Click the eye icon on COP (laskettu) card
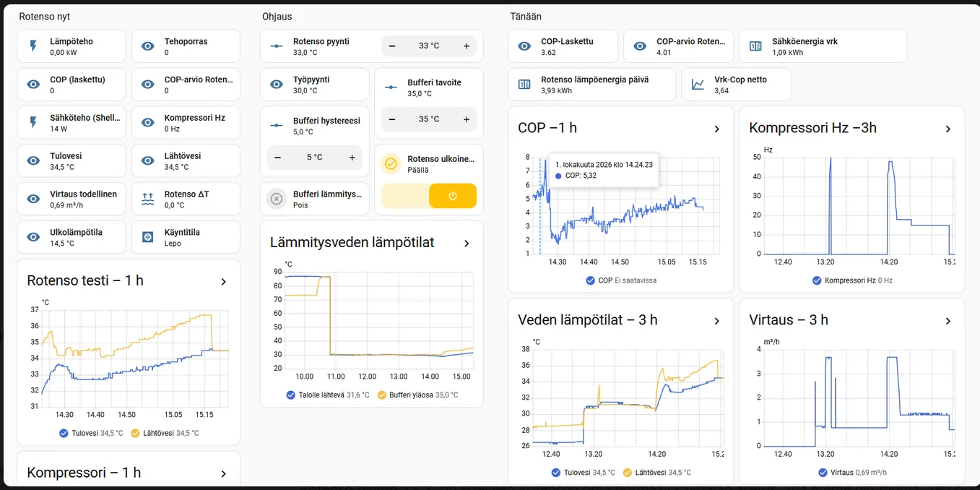This screenshot has height=490, width=980. (33, 85)
